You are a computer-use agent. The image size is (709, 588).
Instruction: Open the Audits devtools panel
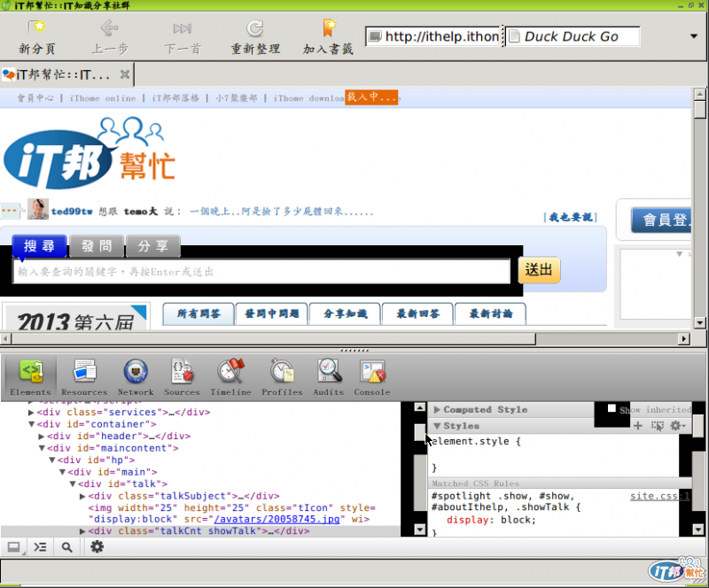(329, 376)
